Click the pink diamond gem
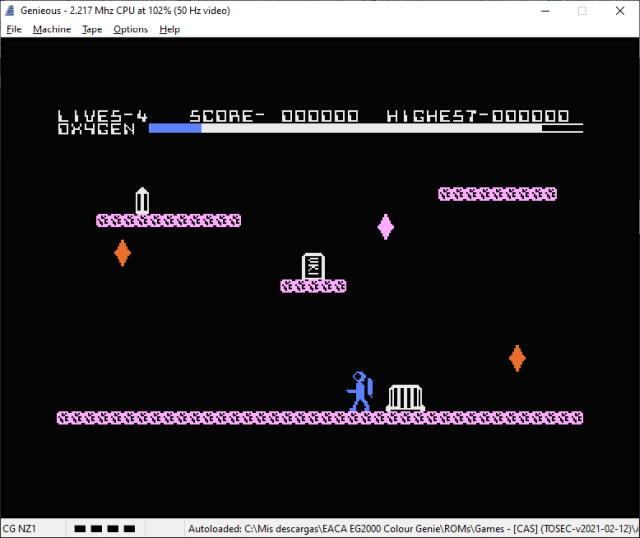This screenshot has height=538, width=640. click(x=386, y=227)
